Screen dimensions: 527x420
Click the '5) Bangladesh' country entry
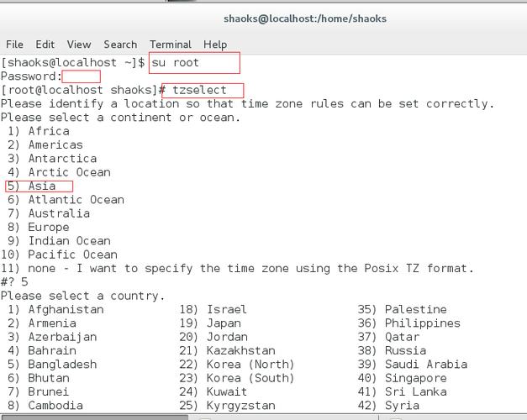52,365
